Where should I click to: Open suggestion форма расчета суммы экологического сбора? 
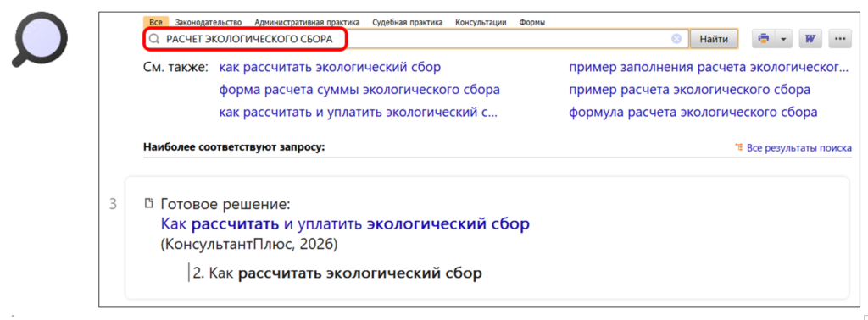[x=359, y=90]
